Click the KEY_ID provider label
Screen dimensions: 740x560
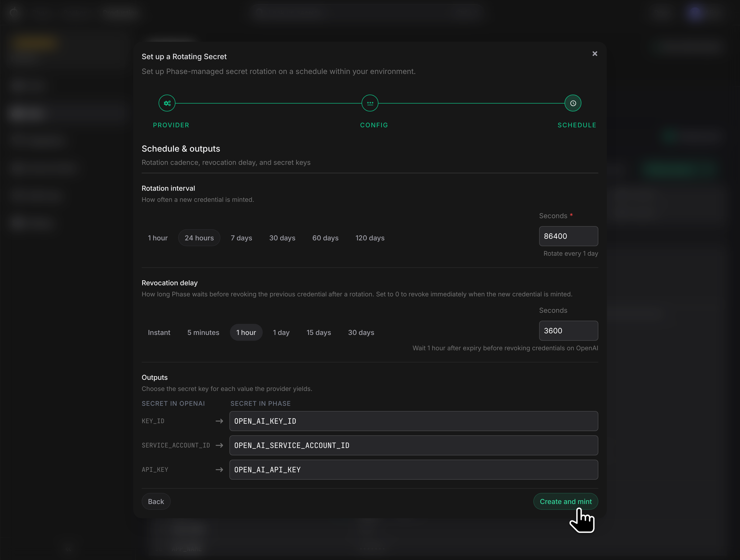click(x=153, y=421)
